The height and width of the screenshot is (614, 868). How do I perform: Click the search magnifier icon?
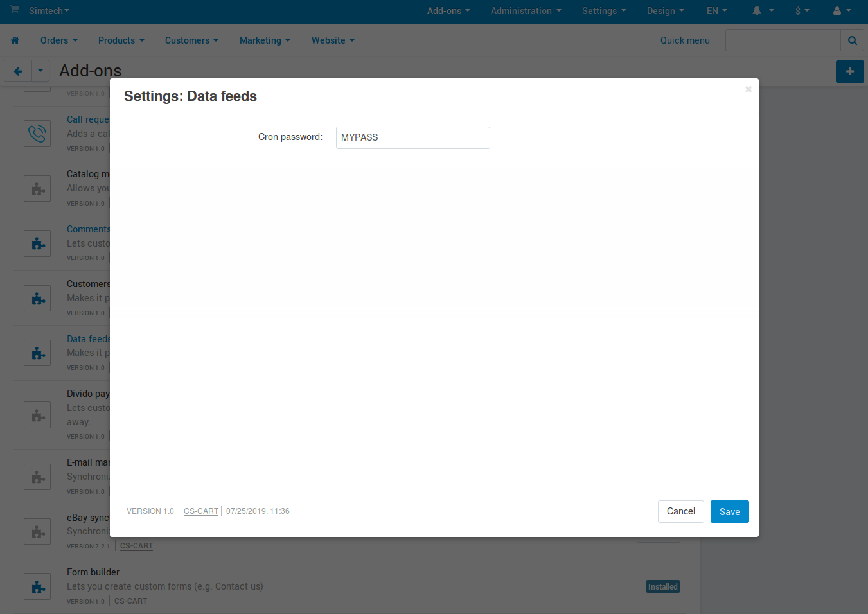click(852, 40)
